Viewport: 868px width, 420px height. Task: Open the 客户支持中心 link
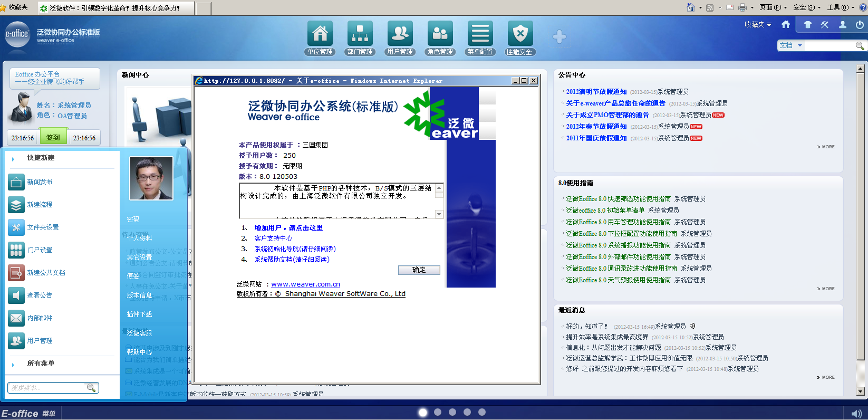(273, 238)
